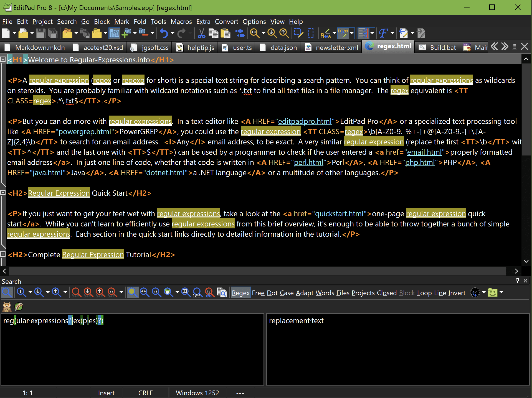The width and height of the screenshot is (532, 398).
Task: Click inside the replacement text field
Action: click(x=398, y=349)
